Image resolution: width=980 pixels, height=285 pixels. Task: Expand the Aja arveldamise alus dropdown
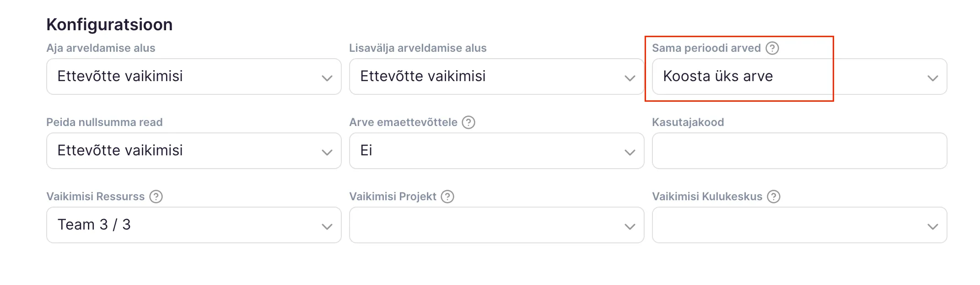[x=194, y=77]
